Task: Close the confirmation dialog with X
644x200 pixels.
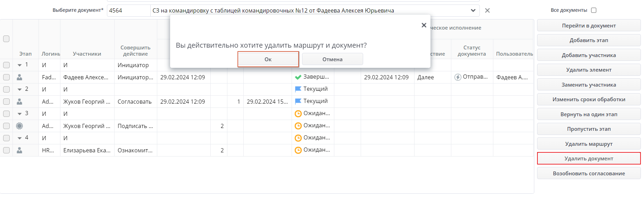Action: [x=424, y=25]
